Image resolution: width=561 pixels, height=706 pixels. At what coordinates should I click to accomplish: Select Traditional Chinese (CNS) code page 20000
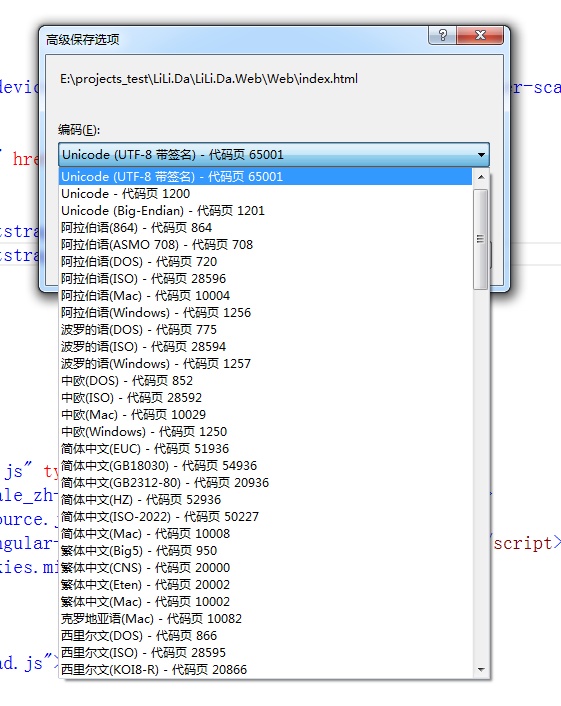(266, 568)
